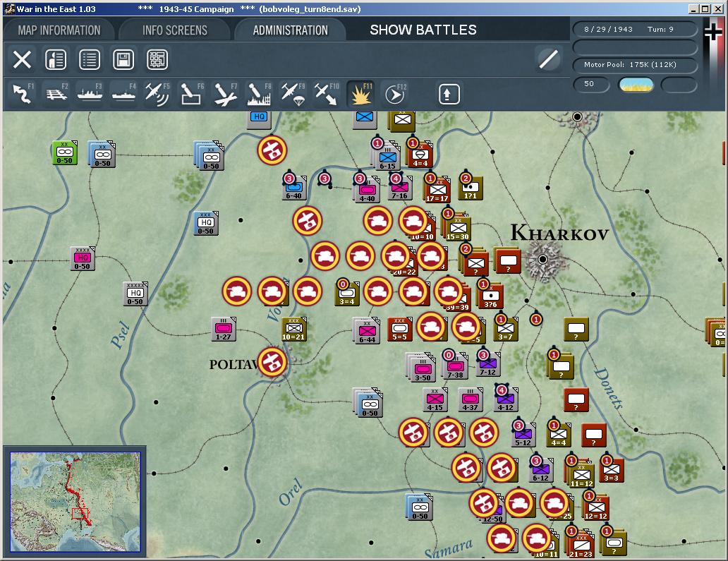
Task: Select the 3-50 unit stack
Action: click(422, 368)
